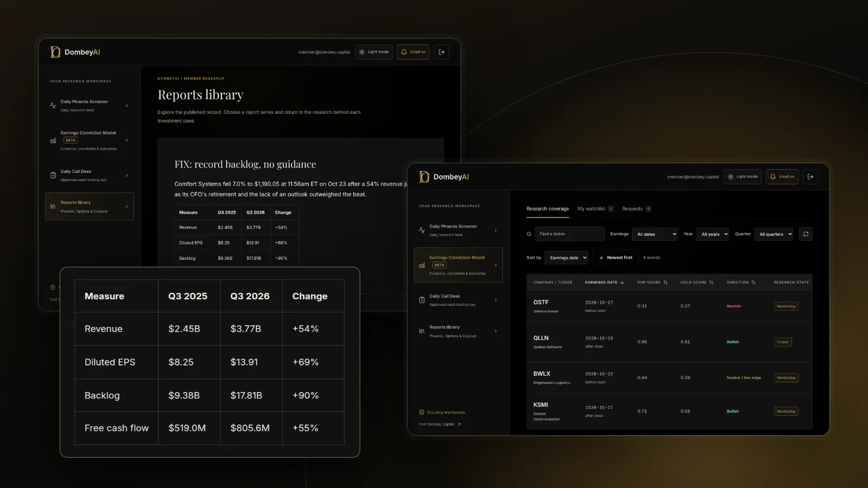Image resolution: width=868 pixels, height=488 pixels.
Task: Toggle Email on in the back Reports library window
Action: pos(413,52)
